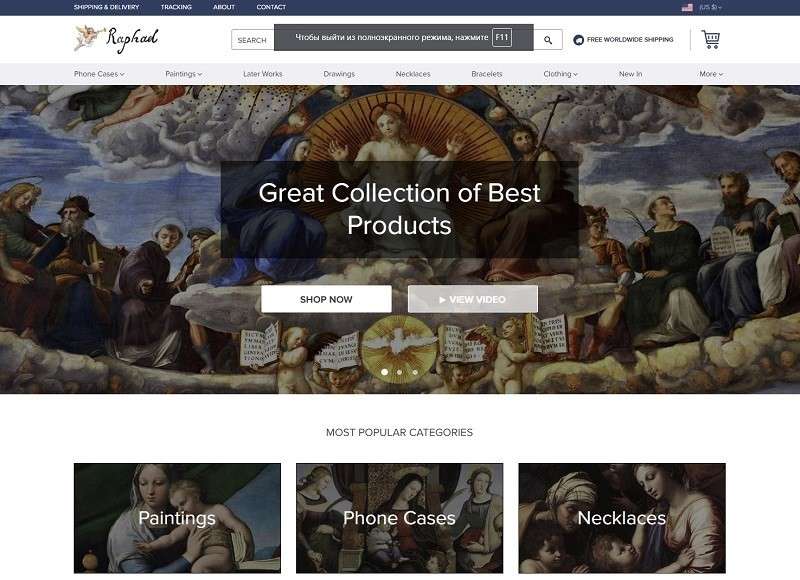Open the Paintings category thumbnail
This screenshot has height=580, width=800.
tap(177, 518)
